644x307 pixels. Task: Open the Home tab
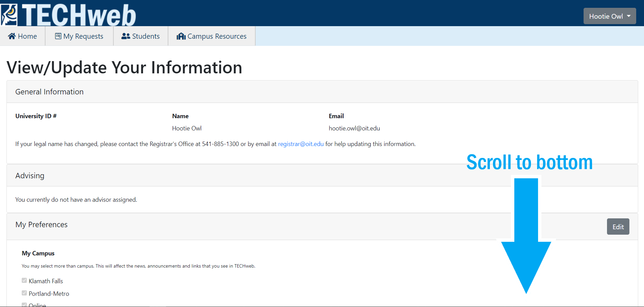(x=23, y=36)
